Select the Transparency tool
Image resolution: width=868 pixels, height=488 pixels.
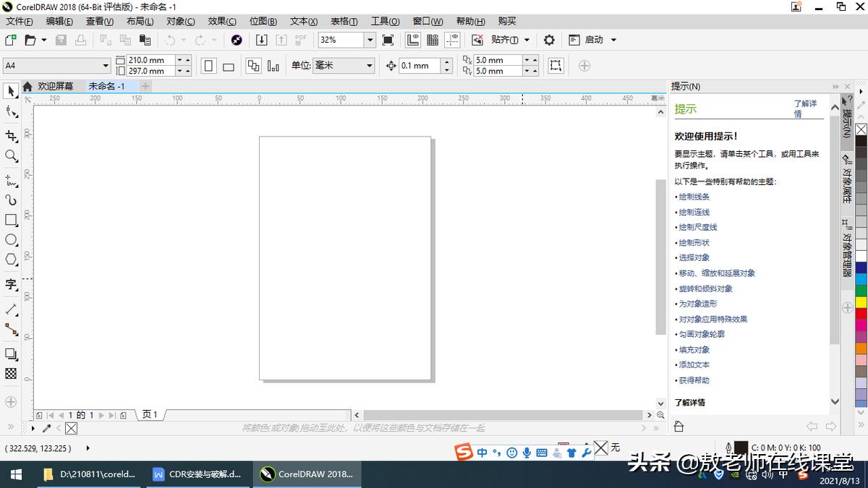(x=11, y=374)
